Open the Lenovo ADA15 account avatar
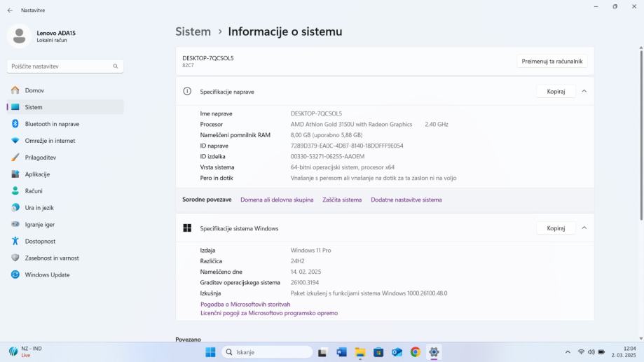Image resolution: width=644 pixels, height=362 pixels. click(19, 36)
